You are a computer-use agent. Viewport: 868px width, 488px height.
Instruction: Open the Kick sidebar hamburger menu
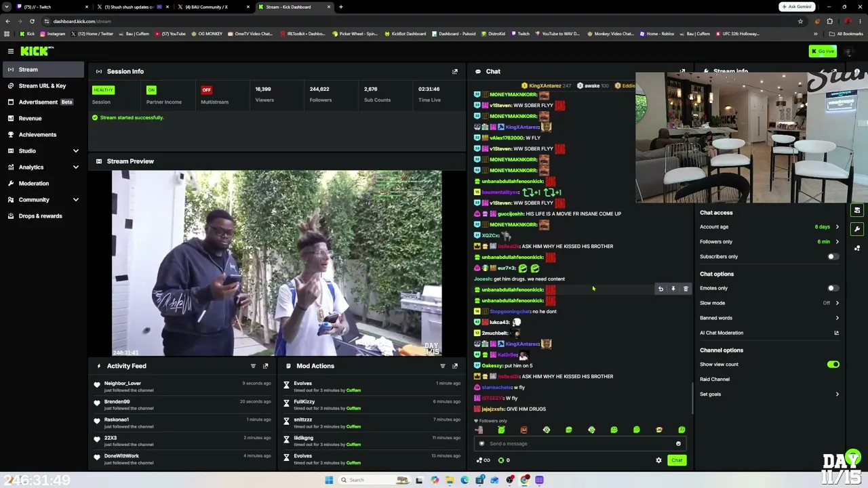click(11, 52)
